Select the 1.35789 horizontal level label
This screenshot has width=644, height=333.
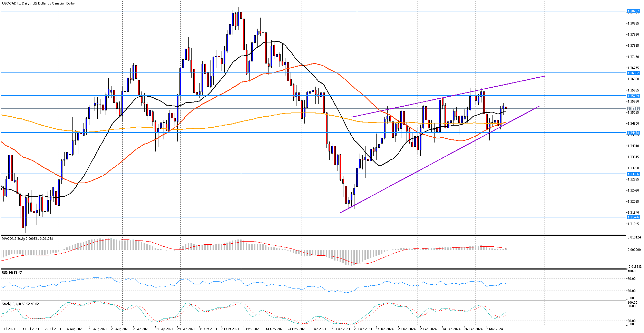(633, 96)
